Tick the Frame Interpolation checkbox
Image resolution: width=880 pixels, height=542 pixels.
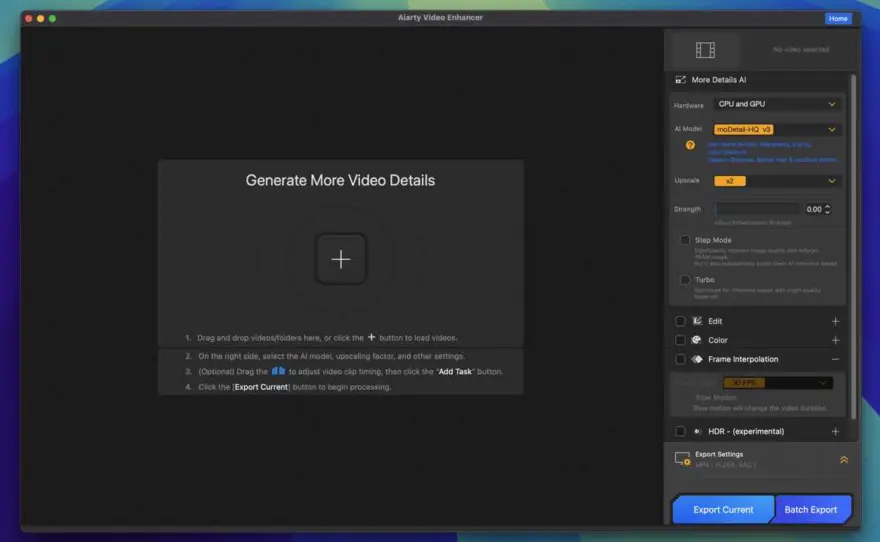680,360
